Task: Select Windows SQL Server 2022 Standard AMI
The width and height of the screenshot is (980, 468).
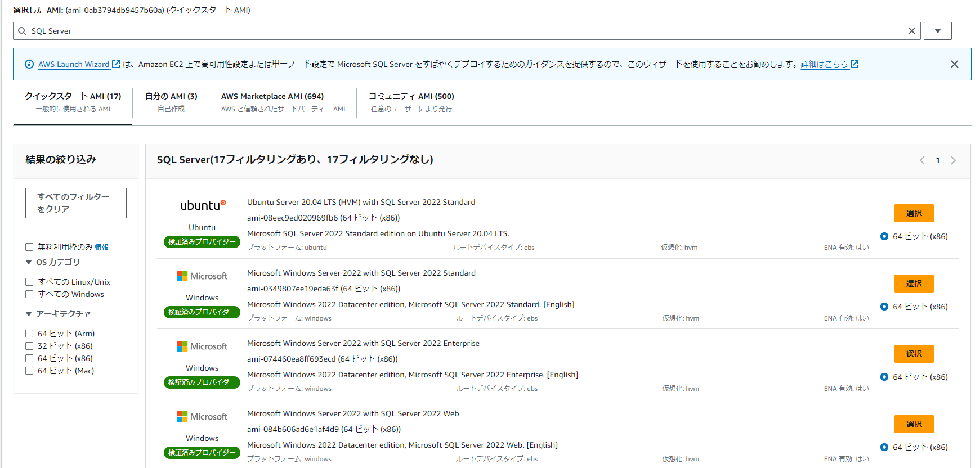Action: tap(914, 283)
